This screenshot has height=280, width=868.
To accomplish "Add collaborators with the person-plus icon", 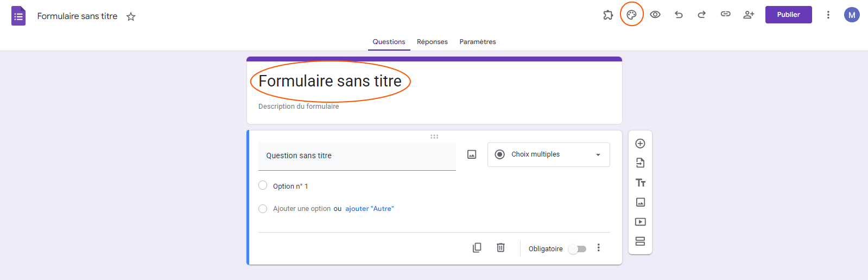I will tap(749, 15).
